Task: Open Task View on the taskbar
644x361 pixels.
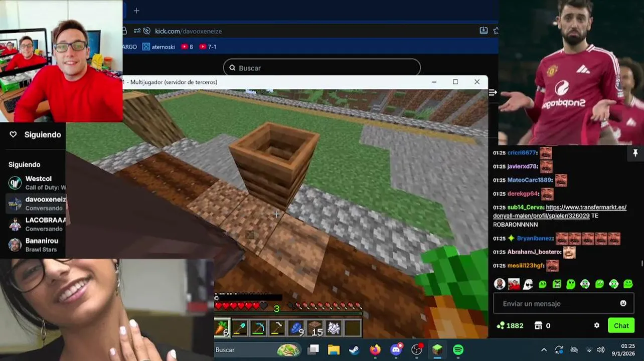Action: [x=313, y=349]
